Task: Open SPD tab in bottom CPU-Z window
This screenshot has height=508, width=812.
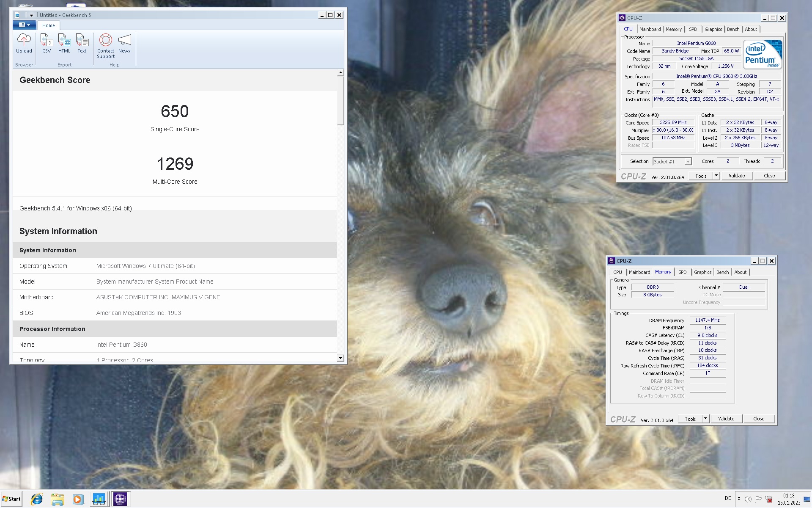Action: [x=682, y=272]
